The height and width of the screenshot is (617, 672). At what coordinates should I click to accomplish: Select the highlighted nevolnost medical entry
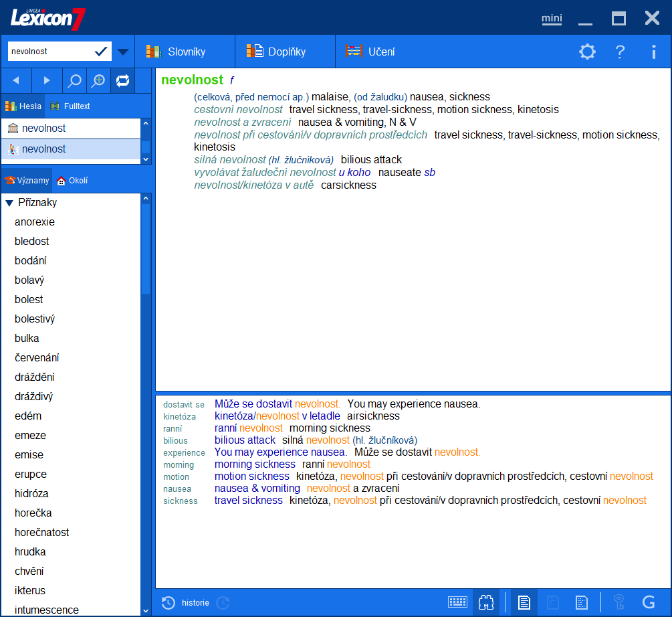click(x=71, y=149)
